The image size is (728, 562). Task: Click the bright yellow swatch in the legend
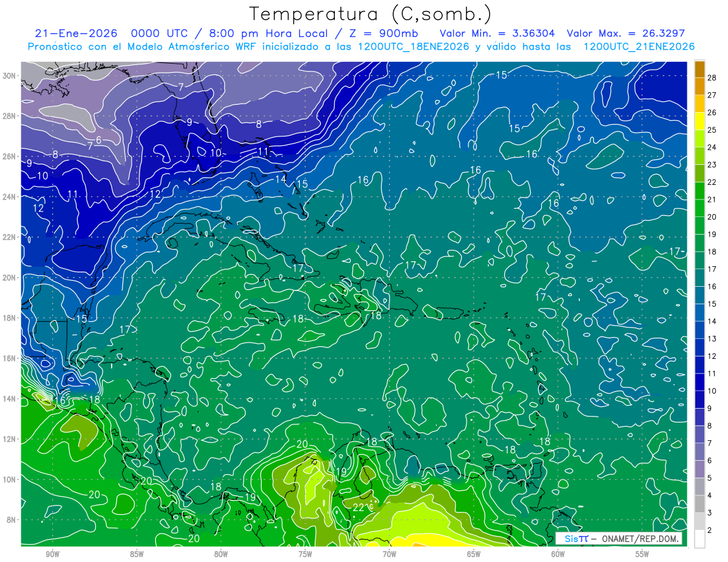[x=699, y=121]
